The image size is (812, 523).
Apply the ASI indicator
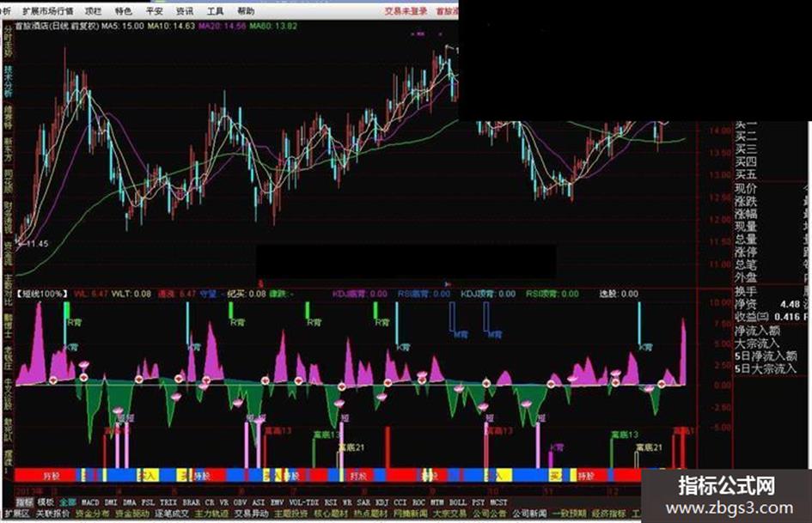259,502
